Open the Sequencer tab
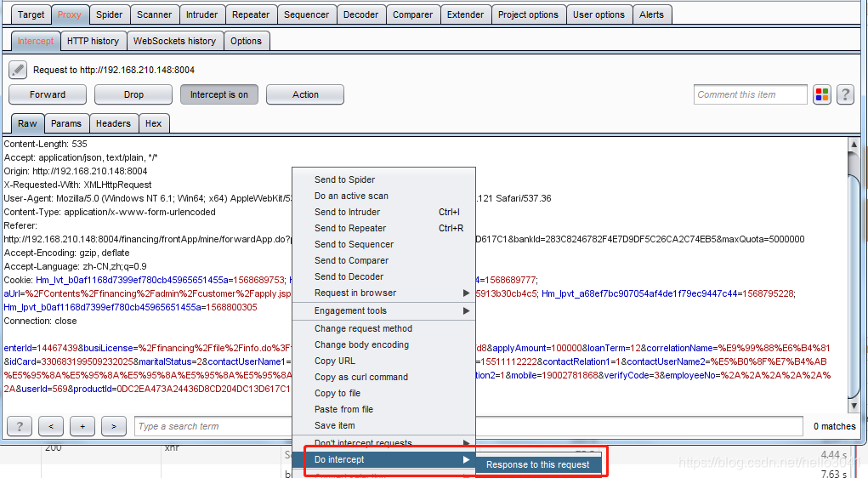The width and height of the screenshot is (868, 478). (306, 15)
